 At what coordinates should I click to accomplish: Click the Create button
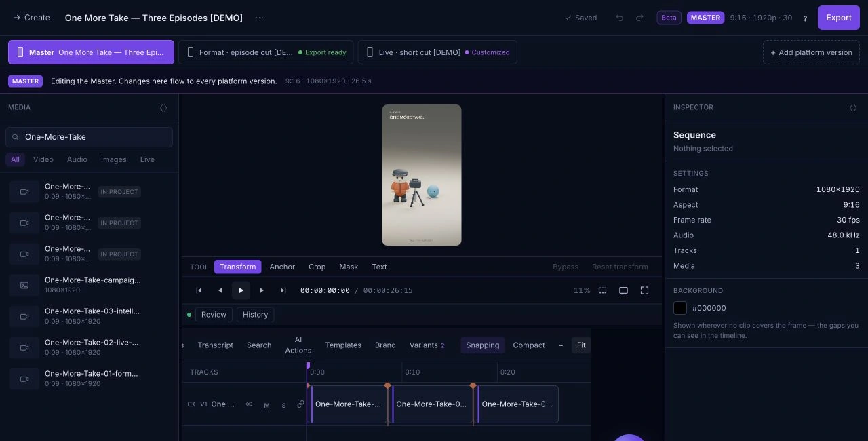pyautogui.click(x=31, y=18)
